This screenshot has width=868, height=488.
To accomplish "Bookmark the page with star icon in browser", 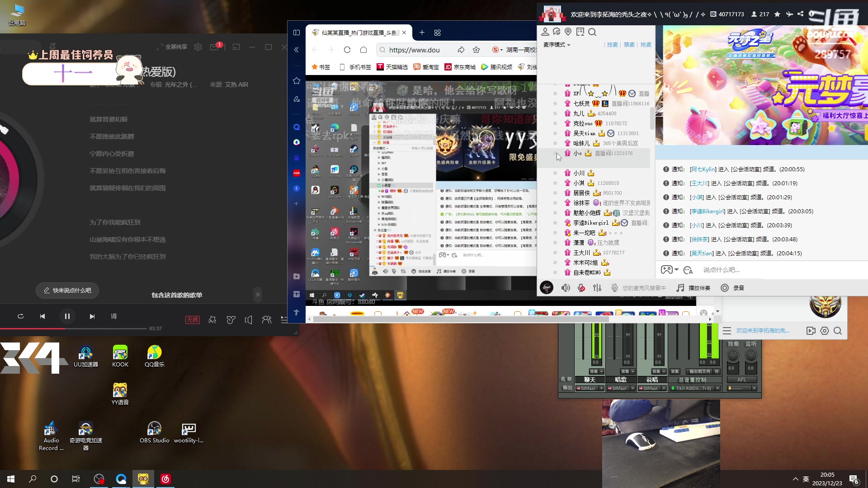I will coord(476,50).
